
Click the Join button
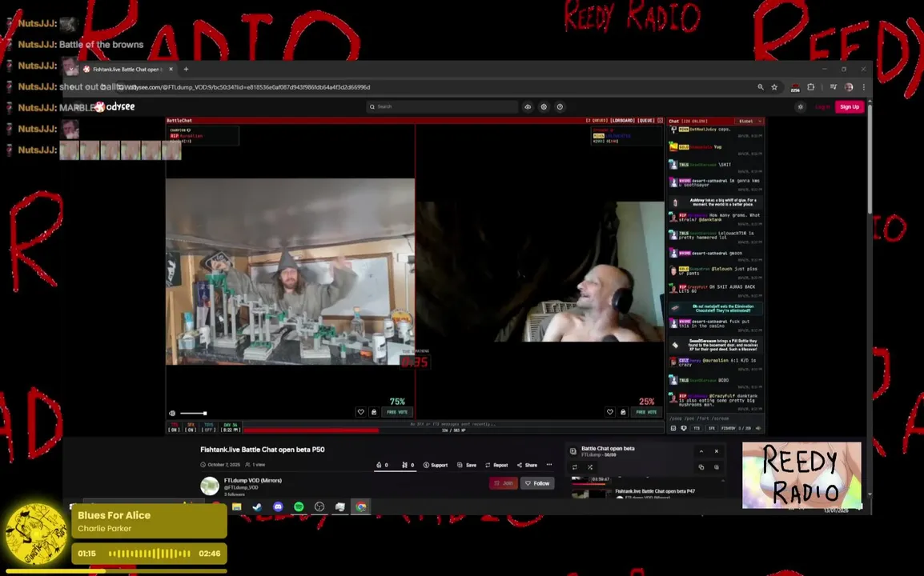pos(504,483)
